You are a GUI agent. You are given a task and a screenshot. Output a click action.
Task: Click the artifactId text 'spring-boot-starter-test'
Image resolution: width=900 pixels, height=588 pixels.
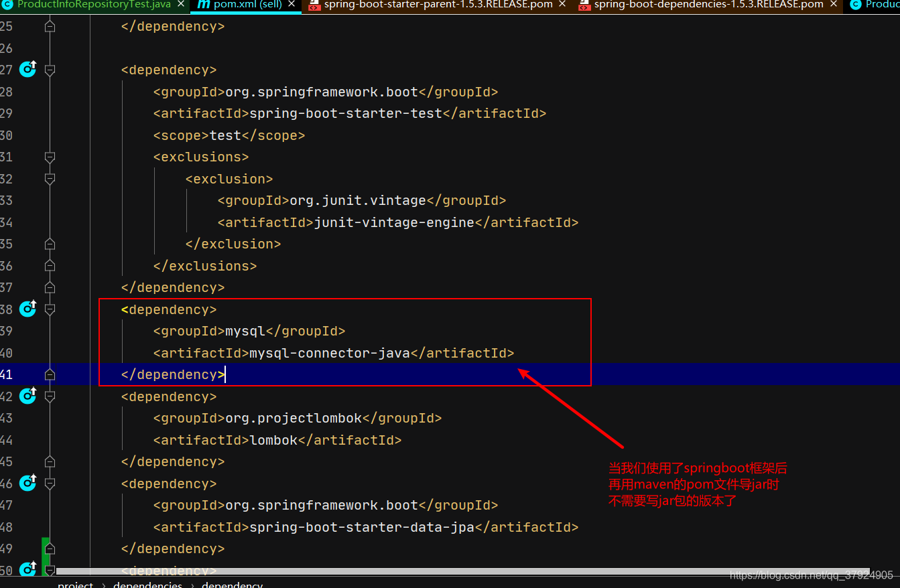[x=346, y=113]
